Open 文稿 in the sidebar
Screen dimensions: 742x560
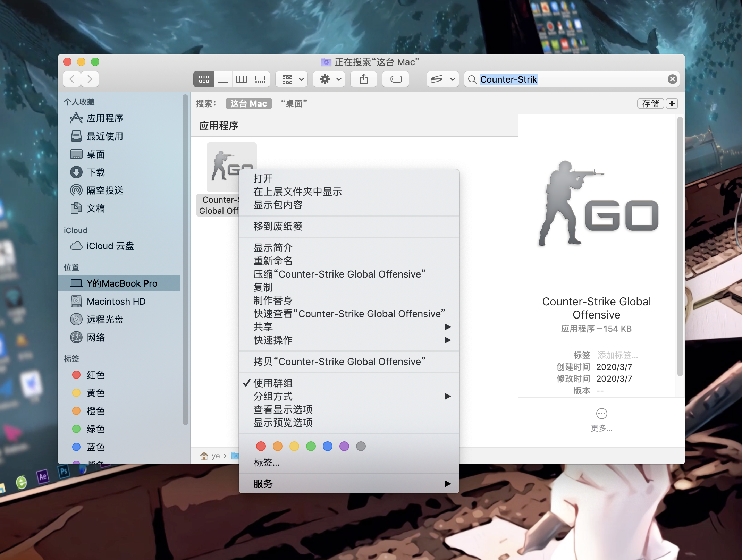[119, 209]
